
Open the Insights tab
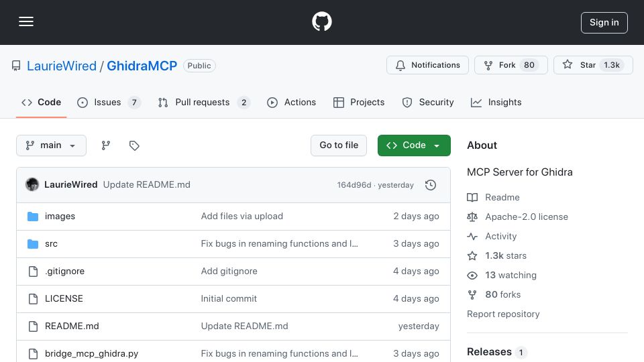[x=496, y=102]
